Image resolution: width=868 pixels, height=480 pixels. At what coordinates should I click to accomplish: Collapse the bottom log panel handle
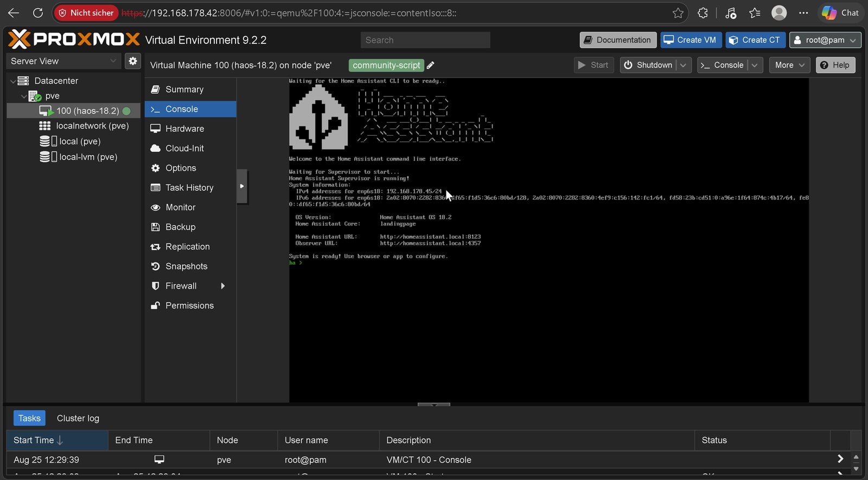pos(434,405)
